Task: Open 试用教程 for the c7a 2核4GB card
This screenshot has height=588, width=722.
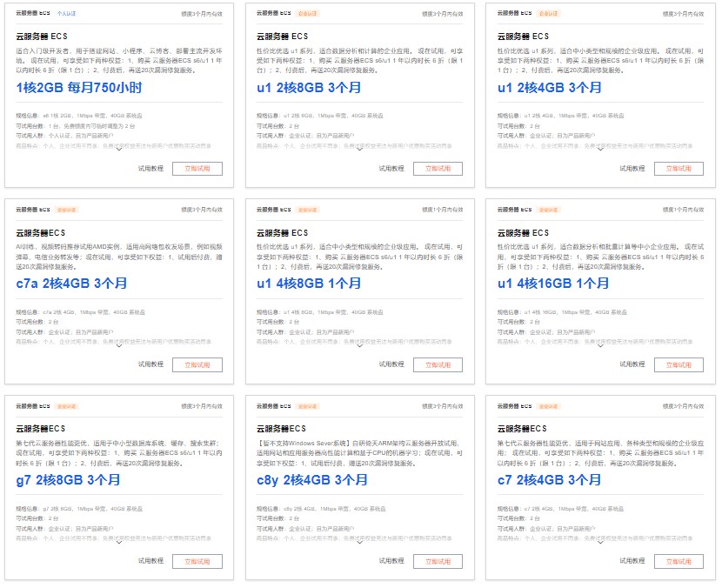Action: (x=150, y=364)
